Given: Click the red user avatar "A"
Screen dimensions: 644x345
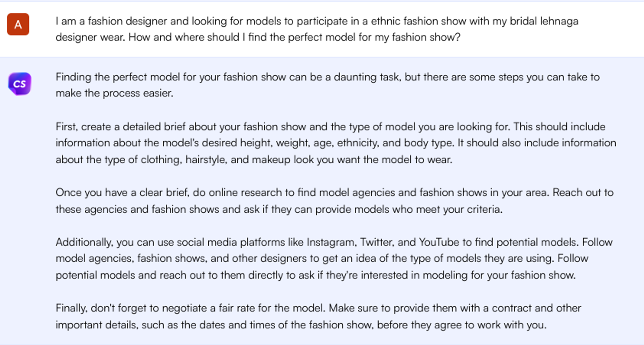Looking at the screenshot, I should (18, 24).
